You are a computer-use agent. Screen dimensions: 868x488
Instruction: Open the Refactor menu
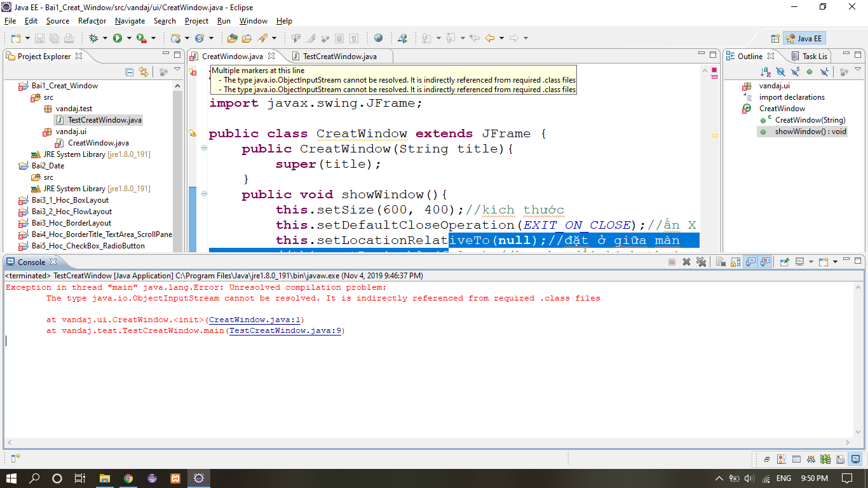coord(92,21)
